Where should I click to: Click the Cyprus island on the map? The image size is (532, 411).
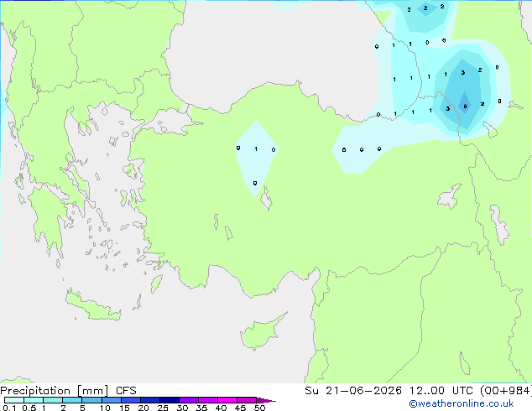262,332
